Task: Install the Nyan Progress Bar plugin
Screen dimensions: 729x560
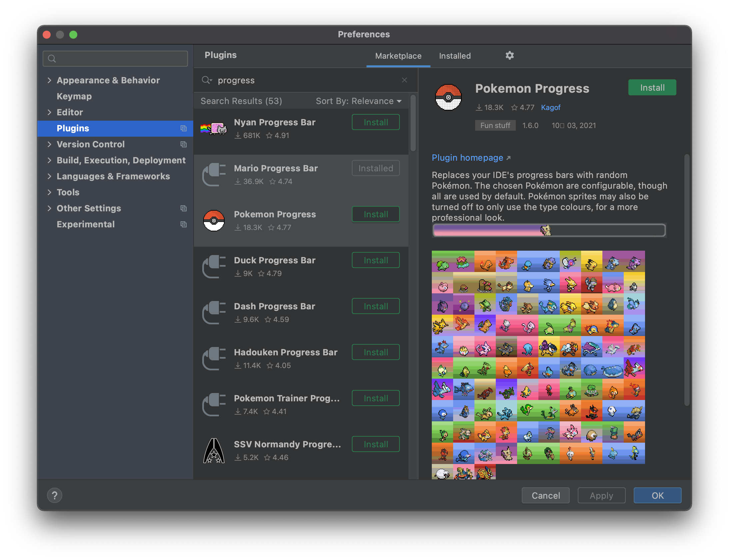Action: coord(375,122)
